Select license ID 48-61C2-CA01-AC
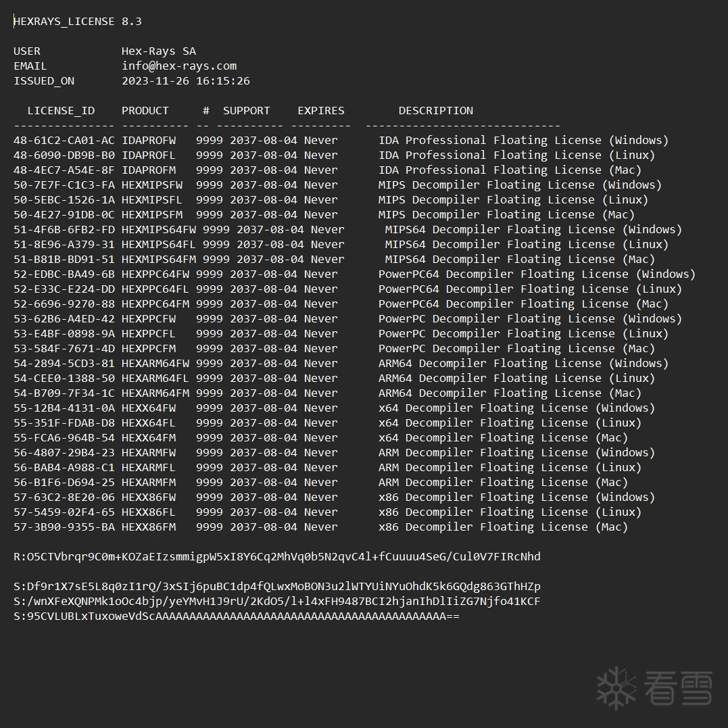The image size is (728, 728). pos(64,141)
